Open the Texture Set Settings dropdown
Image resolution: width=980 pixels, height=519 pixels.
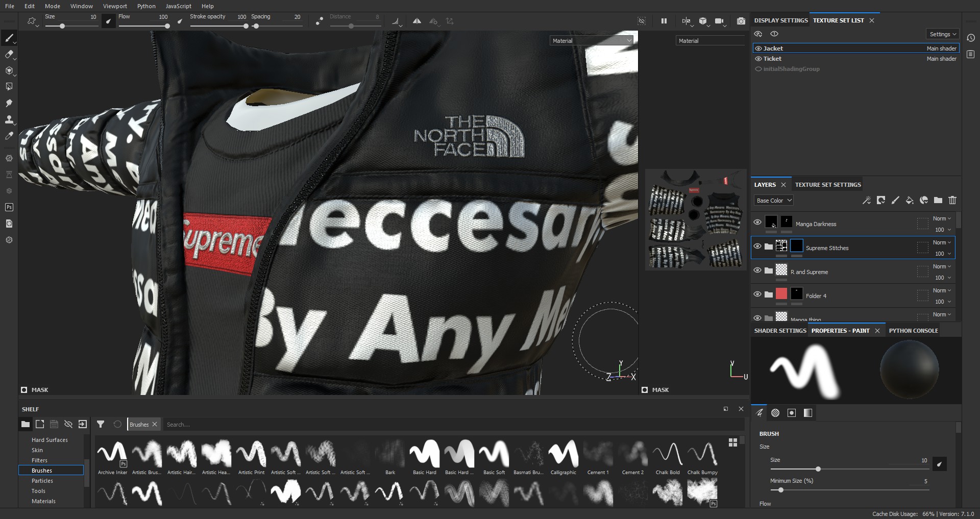(x=942, y=34)
